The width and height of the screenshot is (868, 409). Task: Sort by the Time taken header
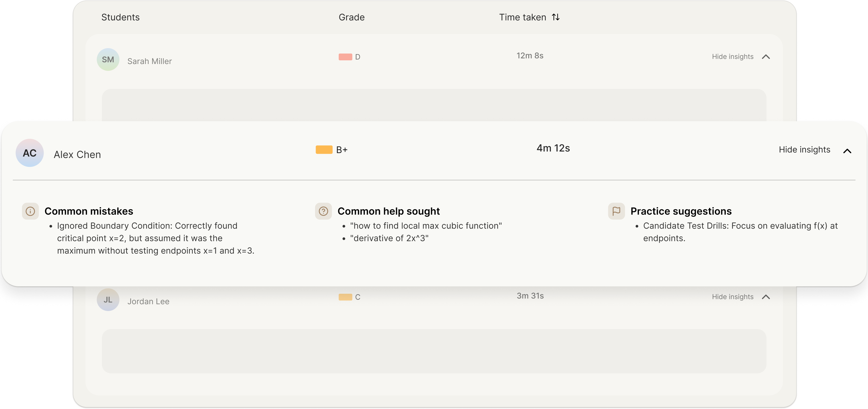tap(522, 17)
